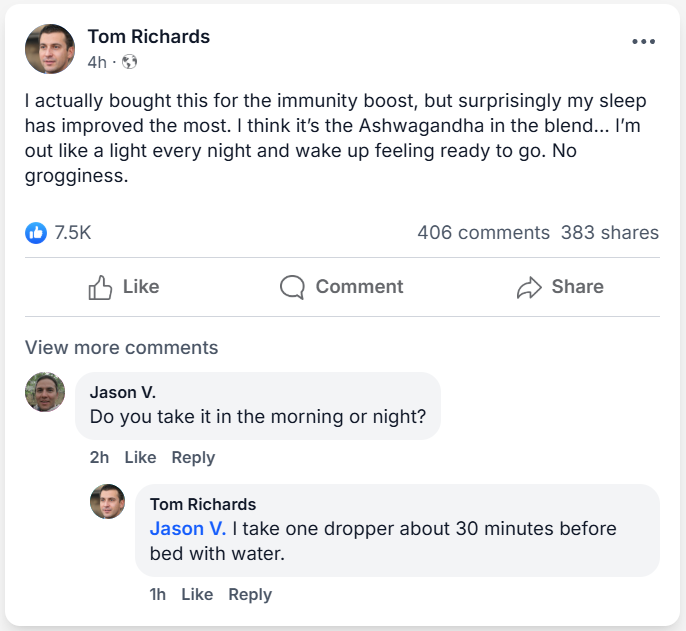Click the Share arrow icon

pyautogui.click(x=528, y=288)
